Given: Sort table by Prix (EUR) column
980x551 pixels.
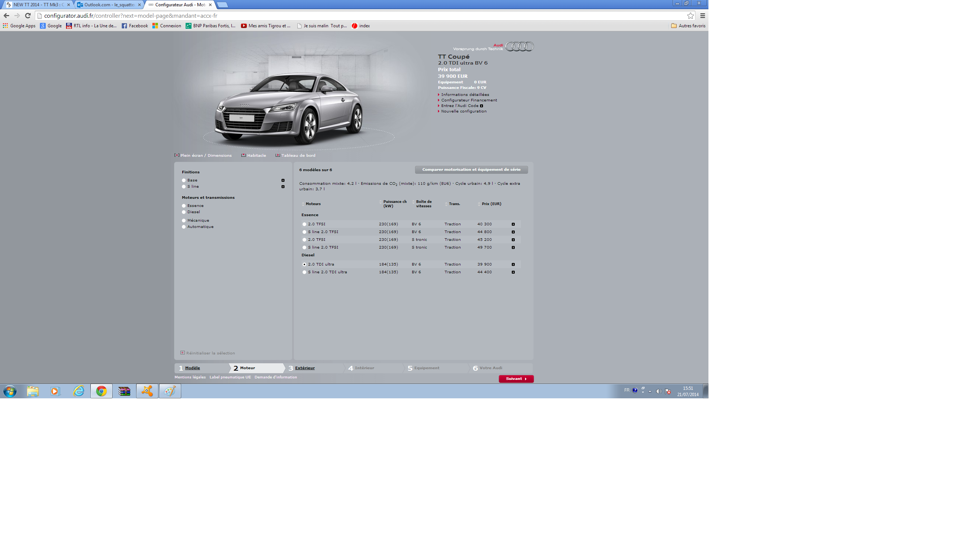Looking at the screenshot, I should tap(491, 204).
